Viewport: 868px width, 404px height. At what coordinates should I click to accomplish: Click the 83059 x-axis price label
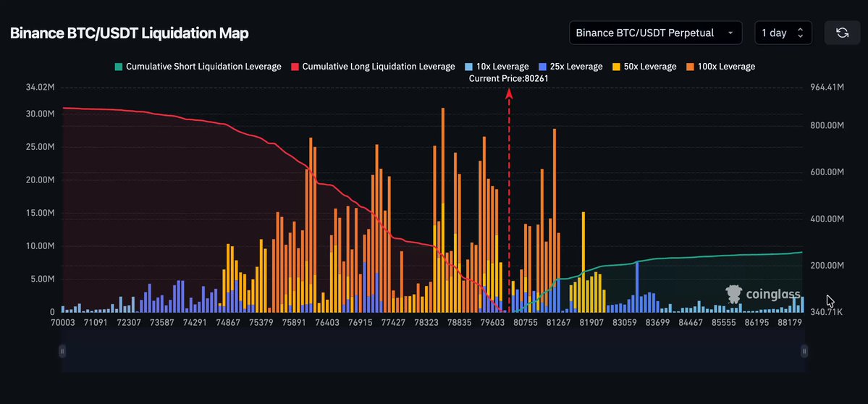(x=625, y=322)
